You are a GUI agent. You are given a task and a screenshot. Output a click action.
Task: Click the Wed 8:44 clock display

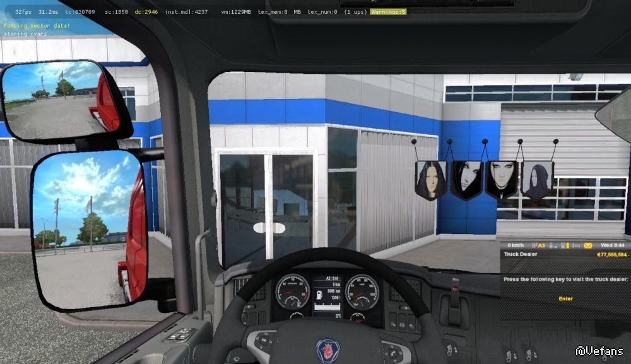tap(613, 245)
